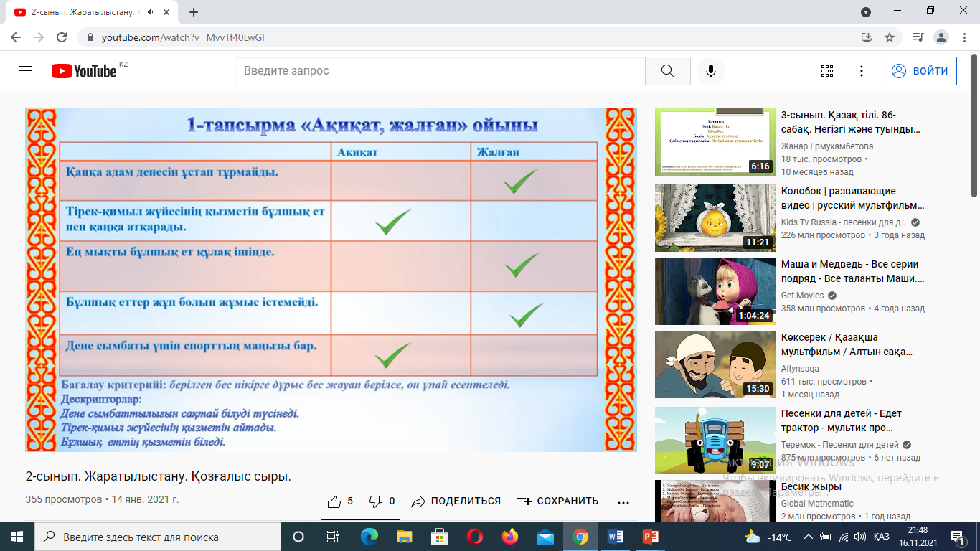Image resolution: width=980 pixels, height=551 pixels.
Task: Open the volume control in system tray
Action: coord(859,537)
